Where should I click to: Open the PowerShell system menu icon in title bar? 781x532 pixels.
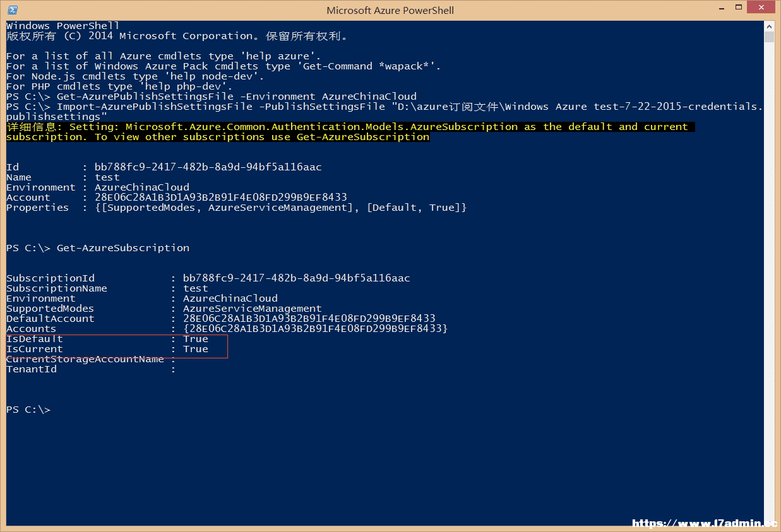[12, 10]
